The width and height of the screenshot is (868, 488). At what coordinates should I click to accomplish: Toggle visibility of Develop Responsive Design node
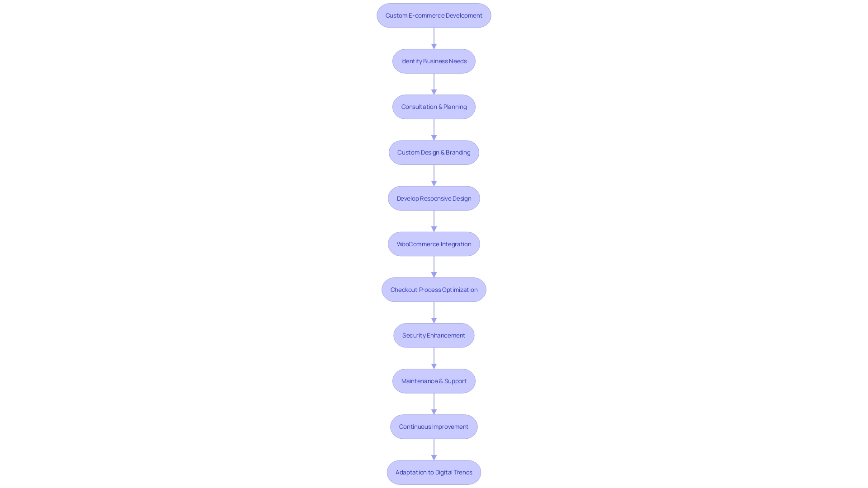pyautogui.click(x=434, y=198)
